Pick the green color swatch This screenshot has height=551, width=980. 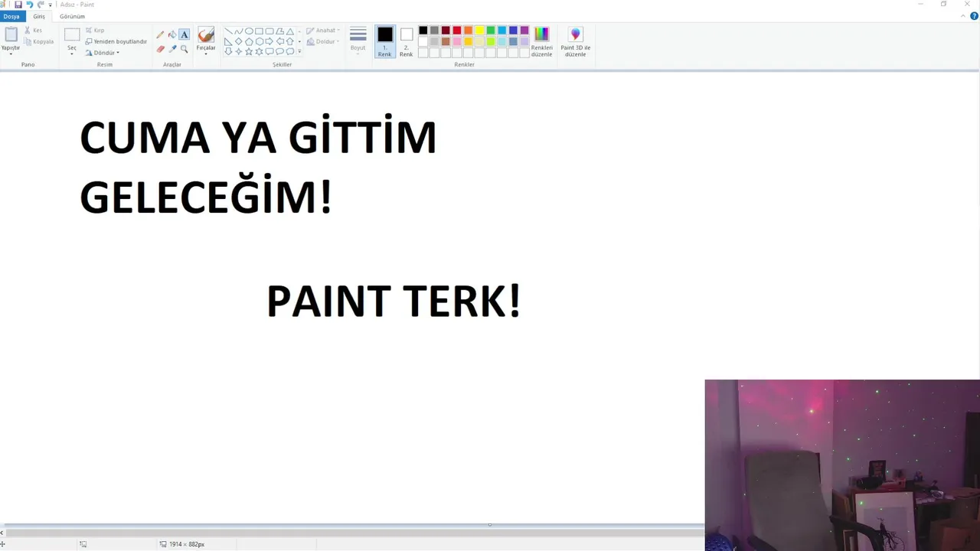(491, 31)
